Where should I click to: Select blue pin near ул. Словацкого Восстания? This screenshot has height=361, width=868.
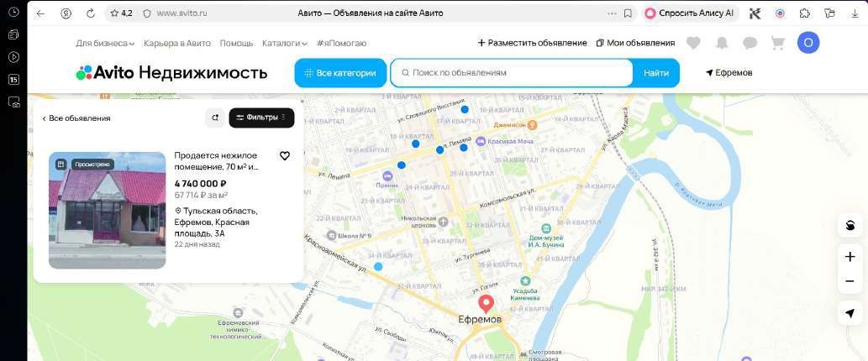[x=465, y=109]
